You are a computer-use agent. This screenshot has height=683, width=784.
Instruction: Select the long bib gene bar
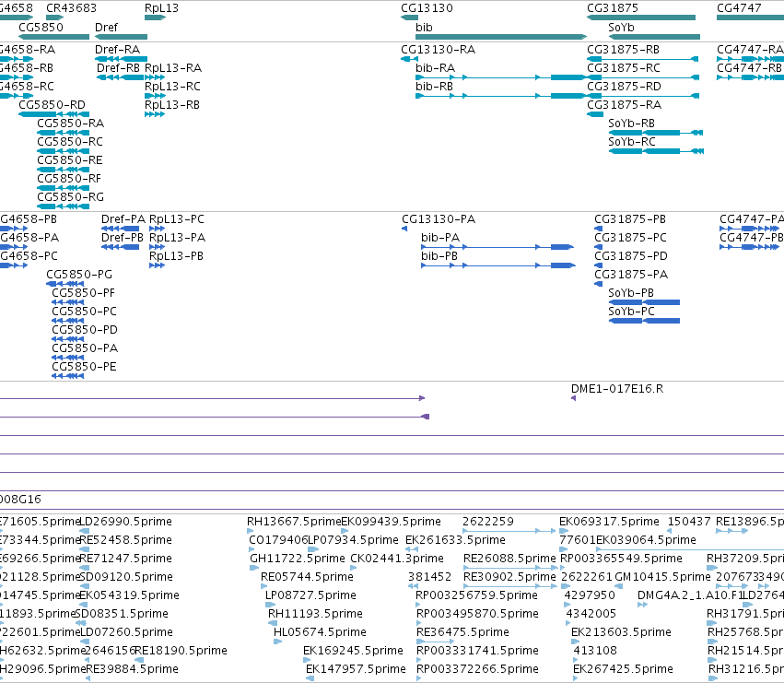[501, 37]
